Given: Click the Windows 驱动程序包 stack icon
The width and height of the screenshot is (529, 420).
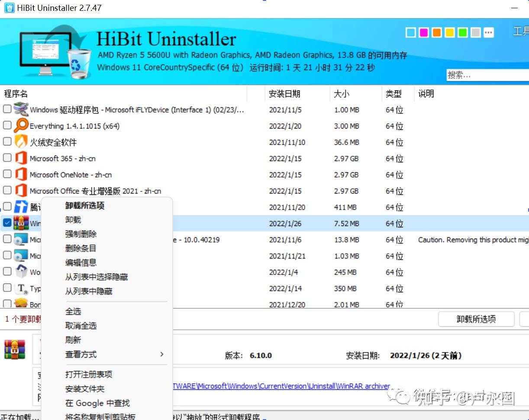Looking at the screenshot, I should [21, 110].
